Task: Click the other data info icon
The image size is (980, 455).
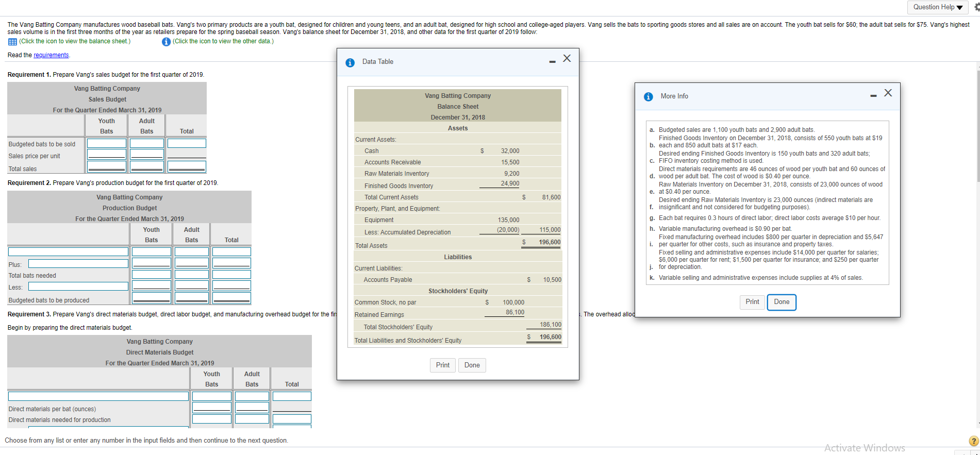Action: coord(166,42)
